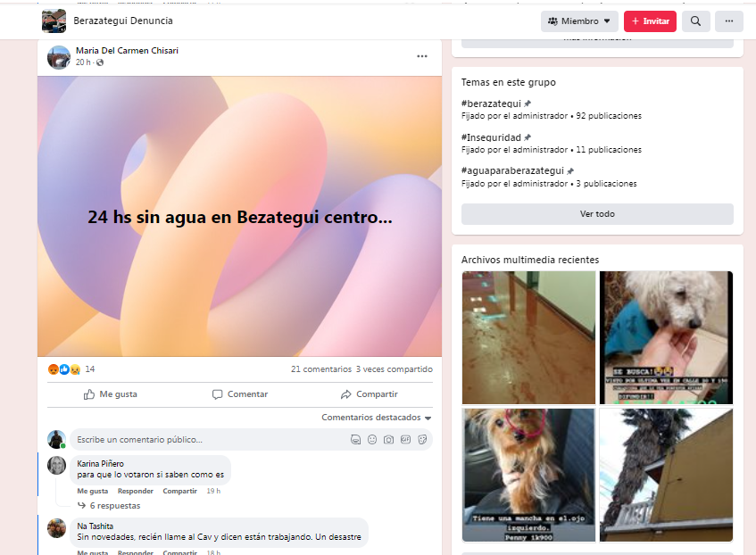This screenshot has height=555, width=756.
Task: Click the search magnifier icon in group header
Action: 695,21
